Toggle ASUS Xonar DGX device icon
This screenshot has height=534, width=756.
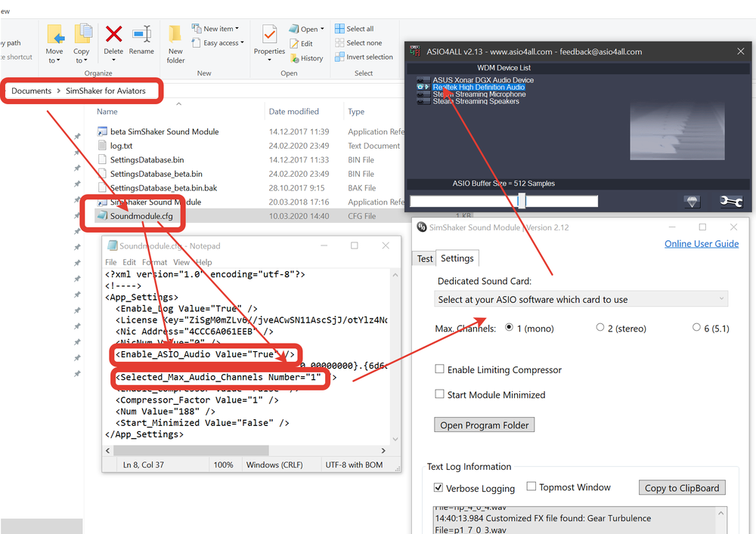click(x=423, y=80)
